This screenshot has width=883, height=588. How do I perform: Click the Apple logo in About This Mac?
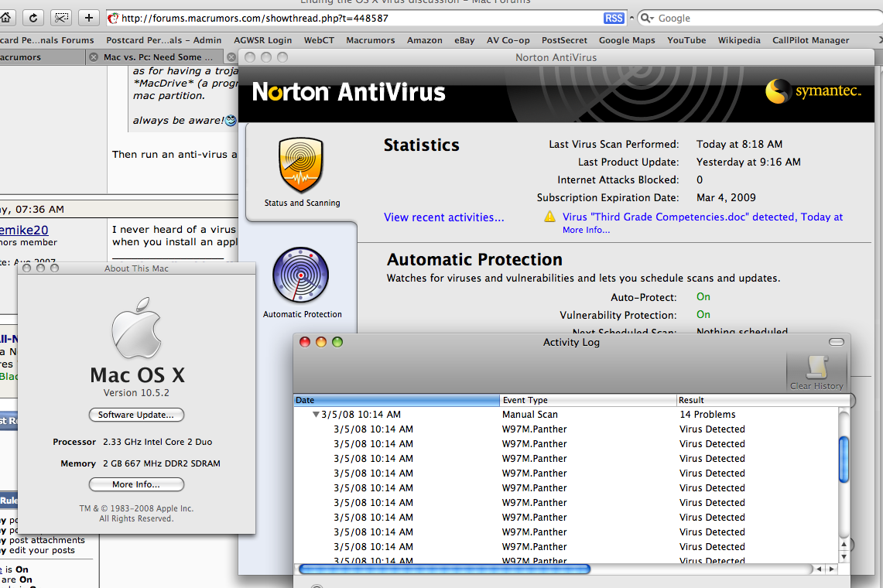(x=137, y=328)
